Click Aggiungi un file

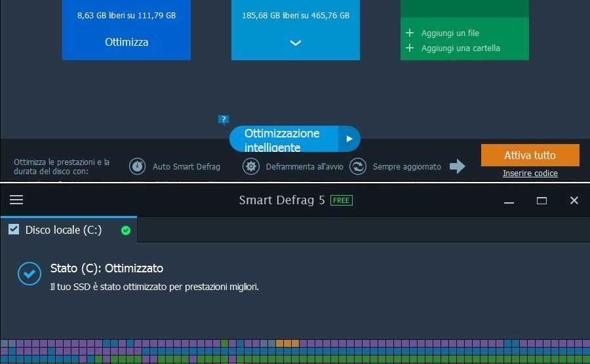(450, 33)
